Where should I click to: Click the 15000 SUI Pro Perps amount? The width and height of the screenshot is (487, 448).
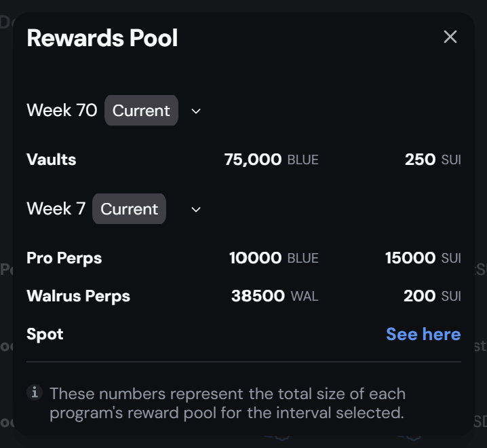point(423,259)
